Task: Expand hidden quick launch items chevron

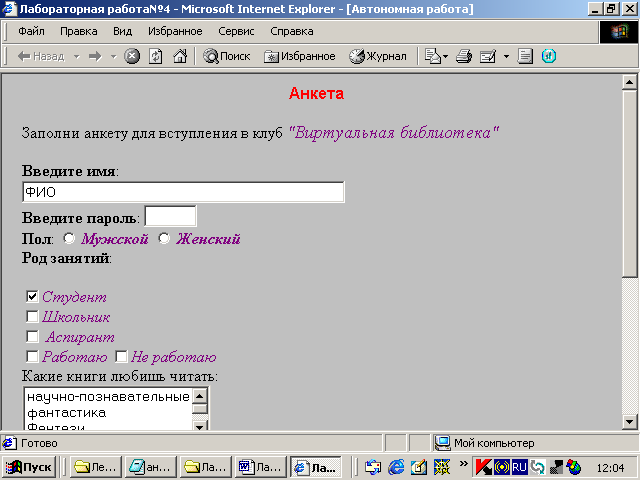Action: [x=464, y=464]
